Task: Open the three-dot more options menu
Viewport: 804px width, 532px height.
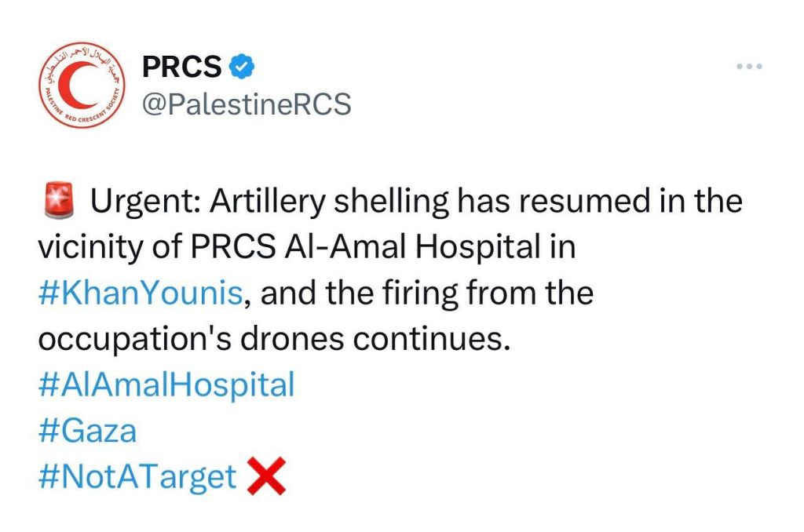Action: tap(749, 66)
